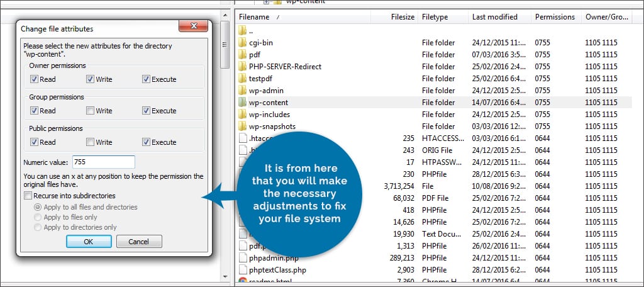
Task: Sort by Filename column header
Action: [x=304, y=17]
